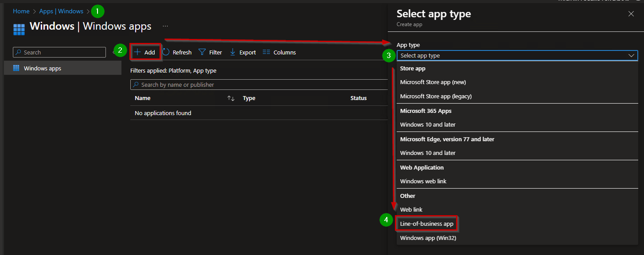Refresh the Windows apps list
Image resolution: width=644 pixels, height=255 pixels.
tap(177, 52)
